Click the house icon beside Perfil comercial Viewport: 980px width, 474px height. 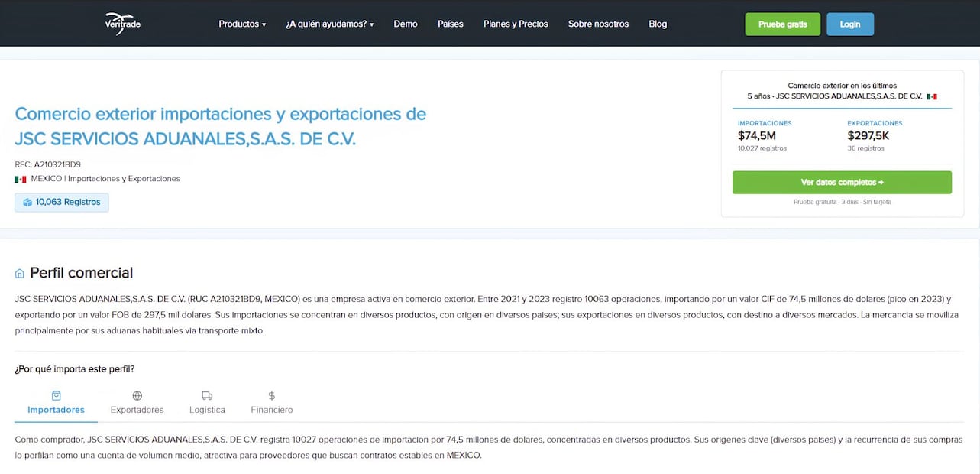[20, 274]
